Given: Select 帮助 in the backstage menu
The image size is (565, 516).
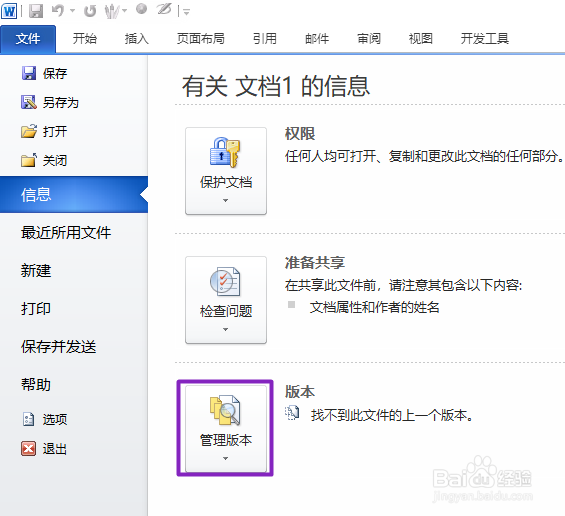Looking at the screenshot, I should [36, 384].
